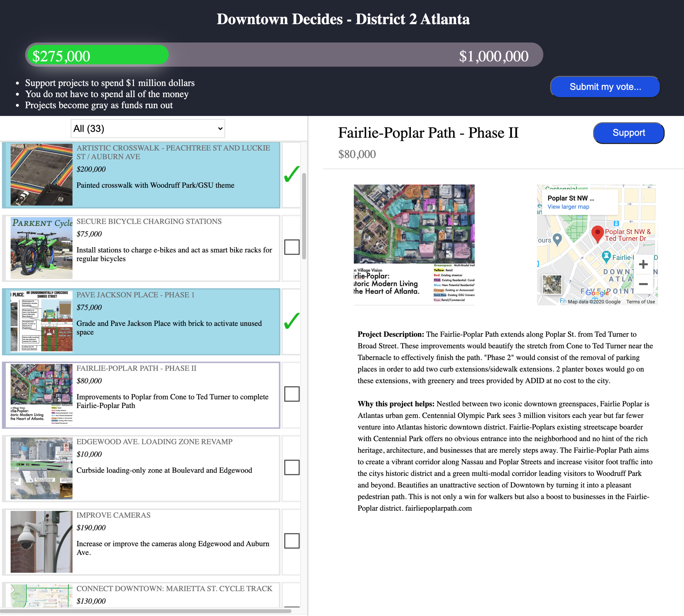The height and width of the screenshot is (616, 684).
Task: Select the Pave Jackson Place - Phase 1 title
Action: 135,295
